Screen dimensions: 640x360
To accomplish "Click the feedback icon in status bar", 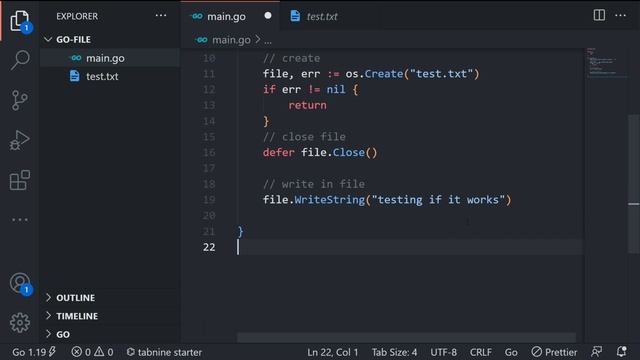I will click(596, 351).
